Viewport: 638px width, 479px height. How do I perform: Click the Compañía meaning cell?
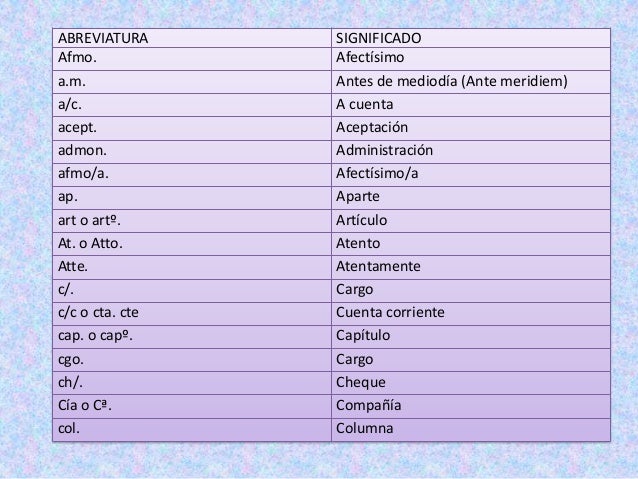(x=471, y=406)
